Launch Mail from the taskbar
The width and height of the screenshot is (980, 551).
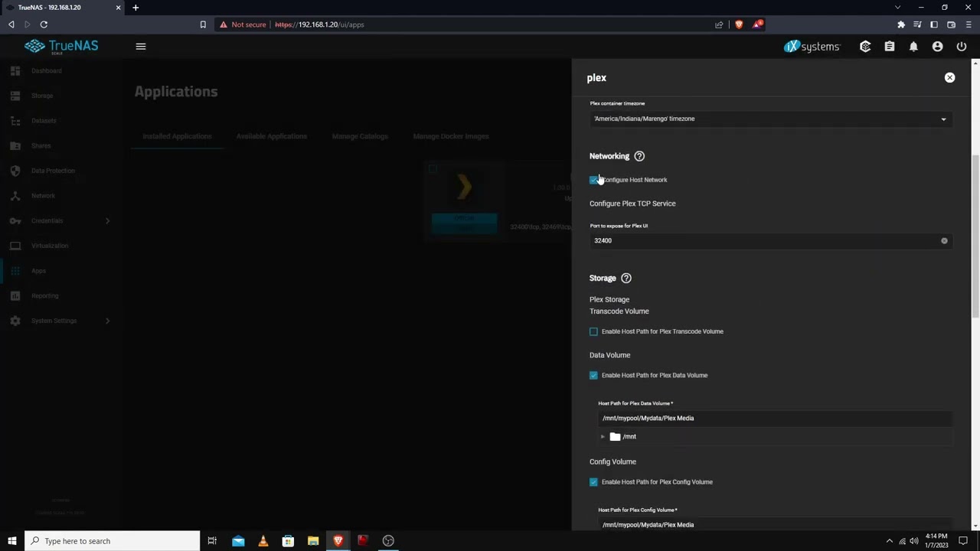[x=238, y=541]
